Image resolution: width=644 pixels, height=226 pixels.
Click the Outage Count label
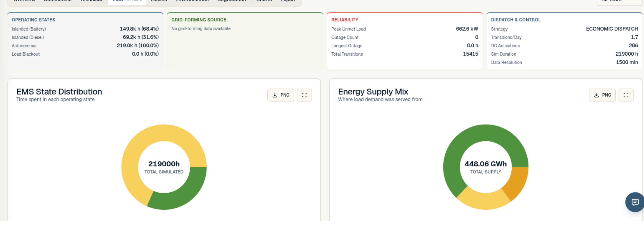coord(345,37)
